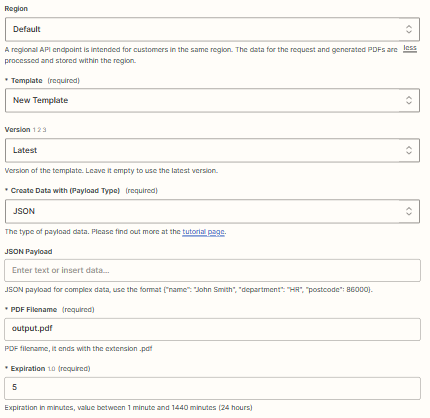Click the chevron icon in the Payload Type field

[x=409, y=211]
